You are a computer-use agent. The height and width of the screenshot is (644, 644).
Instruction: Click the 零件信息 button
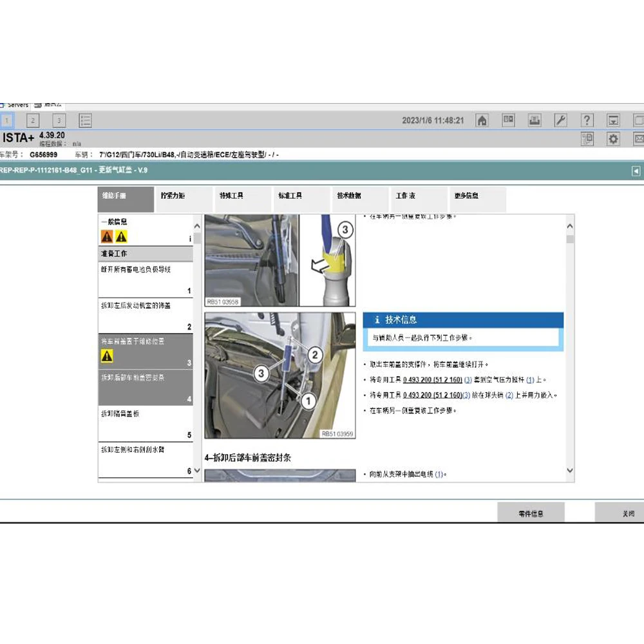pyautogui.click(x=531, y=513)
